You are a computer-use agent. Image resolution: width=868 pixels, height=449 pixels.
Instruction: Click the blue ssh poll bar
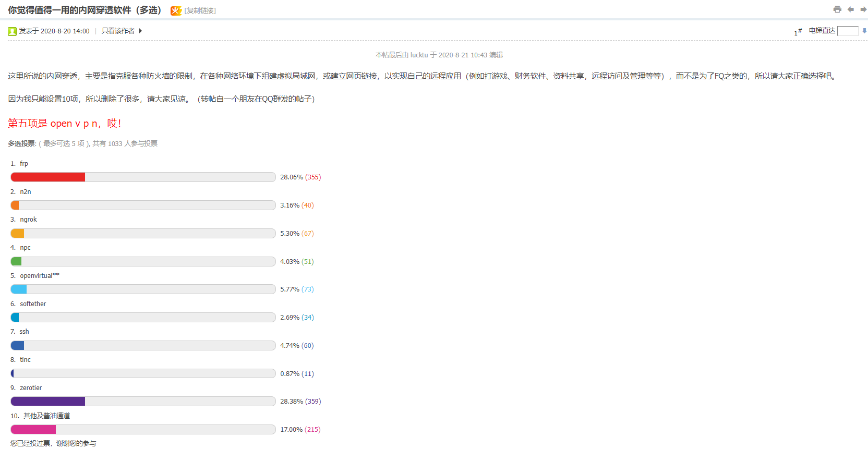point(17,346)
